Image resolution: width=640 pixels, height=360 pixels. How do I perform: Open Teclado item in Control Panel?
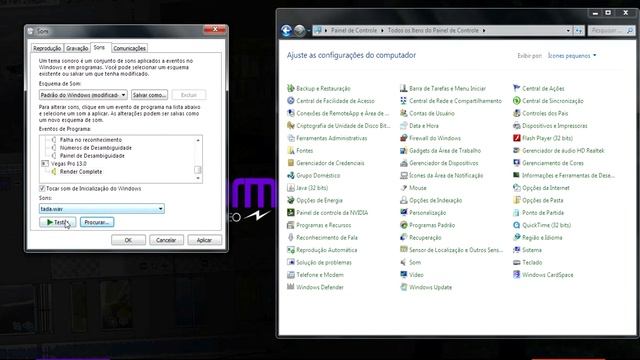(x=532, y=262)
